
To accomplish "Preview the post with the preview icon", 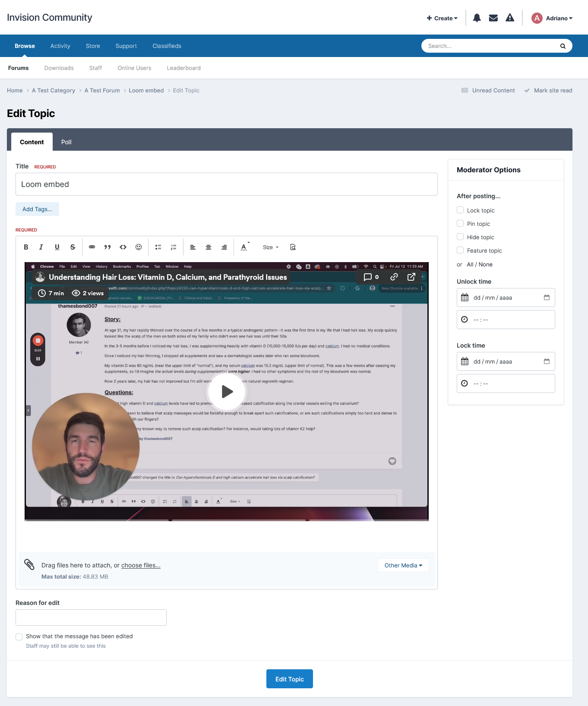I will click(293, 247).
